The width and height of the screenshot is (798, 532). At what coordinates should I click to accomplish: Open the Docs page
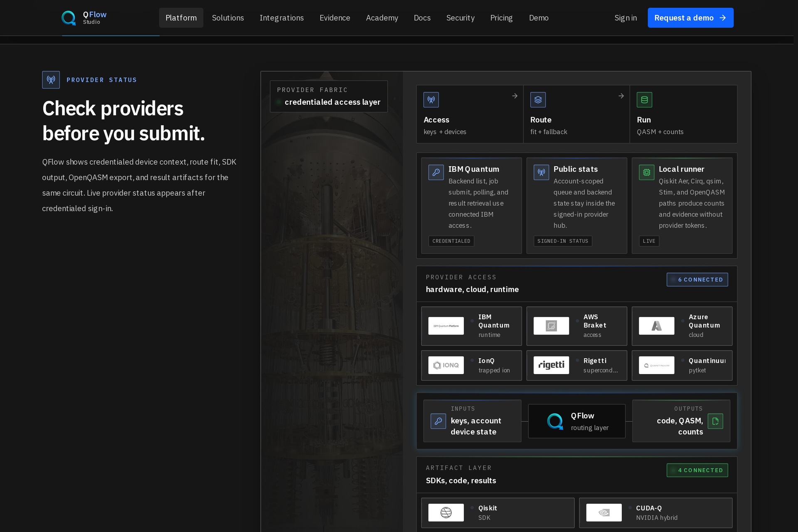422,18
